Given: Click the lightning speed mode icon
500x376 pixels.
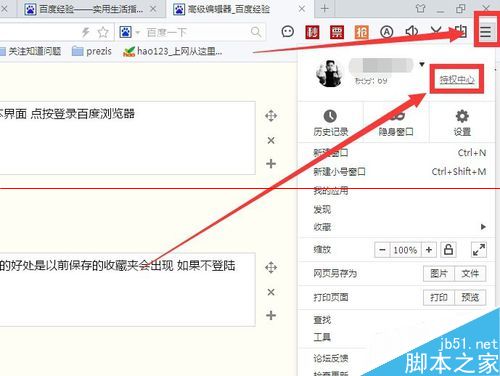Looking at the screenshot, I should point(86,32).
